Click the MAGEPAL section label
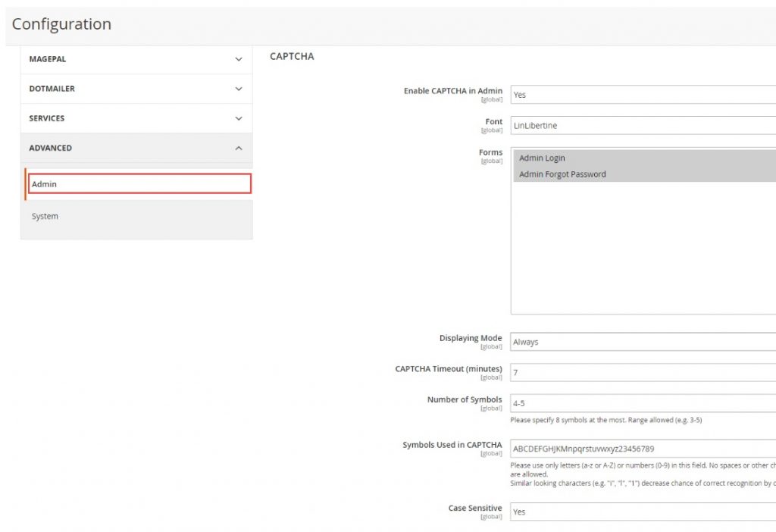 48,59
